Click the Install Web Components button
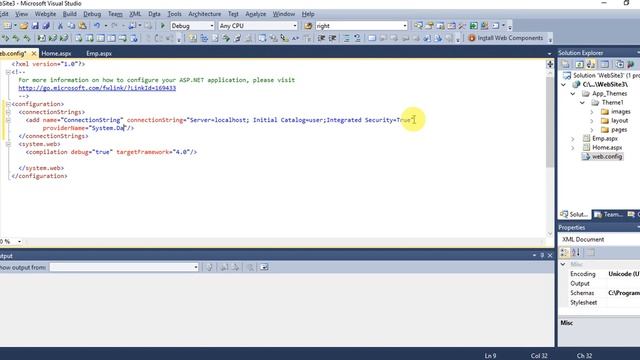The width and height of the screenshot is (640, 360). [x=506, y=38]
